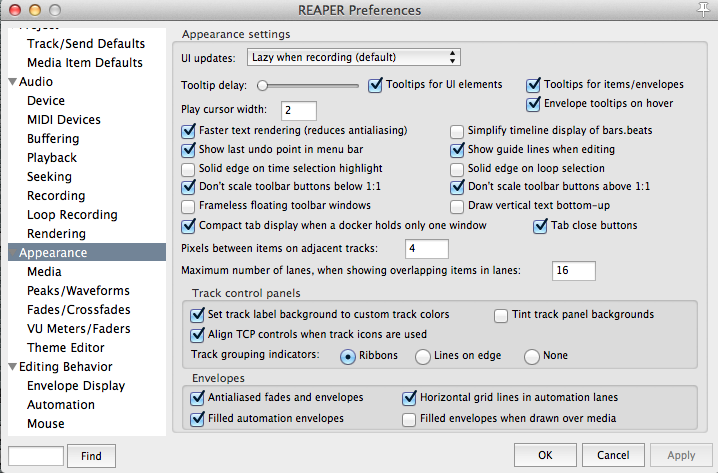The image size is (718, 473).
Task: Toggle Compact tab display option
Action: [188, 226]
